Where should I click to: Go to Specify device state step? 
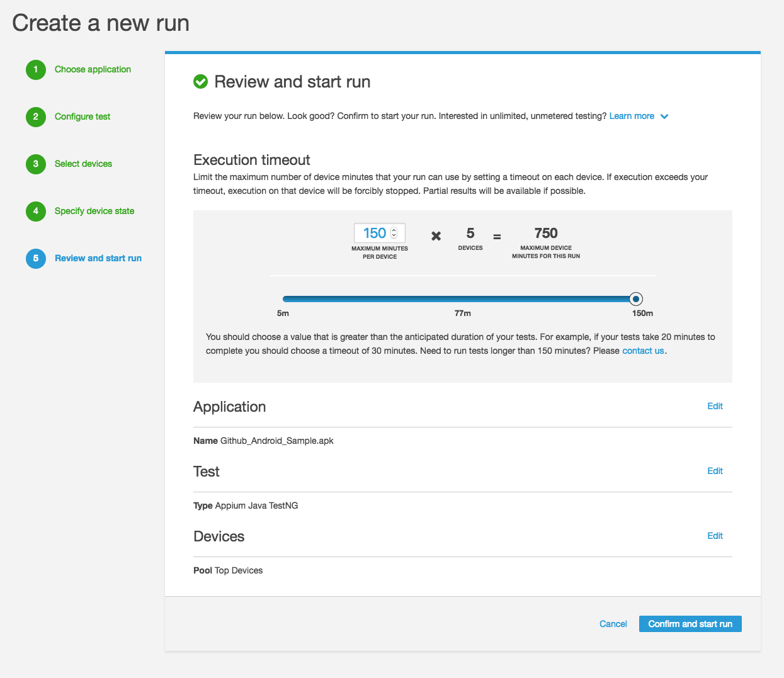coord(94,211)
